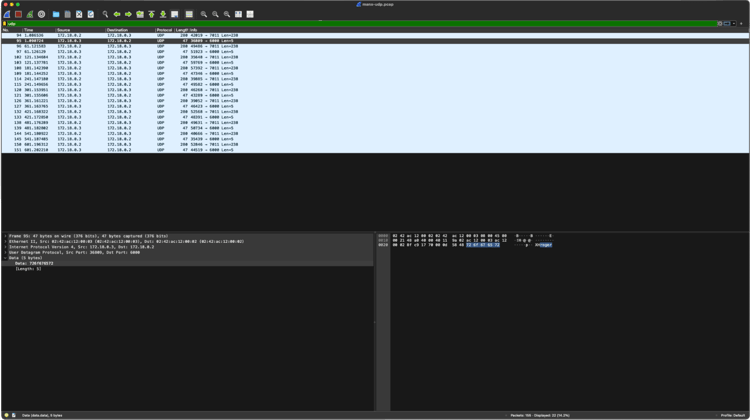Expand the Frame 95 tree item
Viewport: 750px width, 420px height.
(x=4, y=236)
